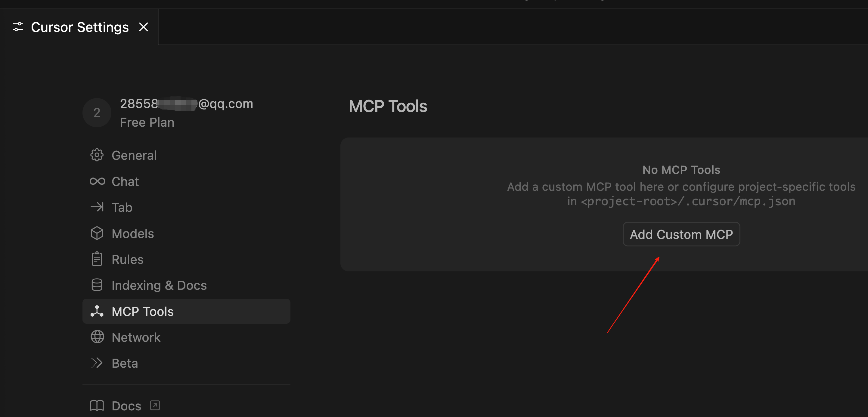The height and width of the screenshot is (417, 868).
Task: Click the Free Plan label
Action: (x=147, y=122)
